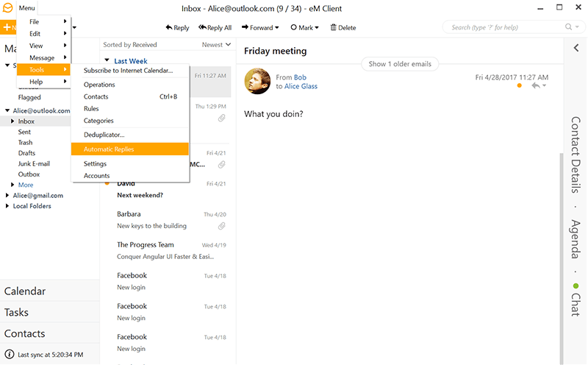588x365 pixels.
Task: Open the Contact Details sidebar panel
Action: 576,155
